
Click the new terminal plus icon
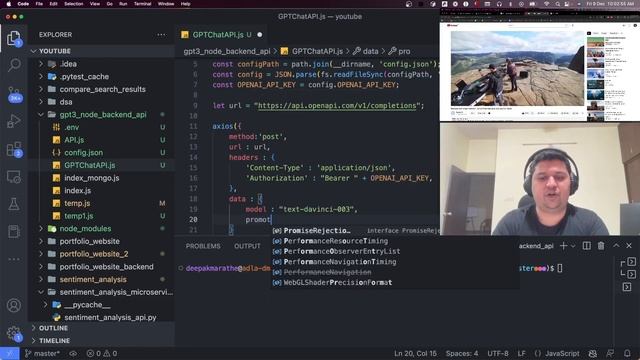coord(563,246)
